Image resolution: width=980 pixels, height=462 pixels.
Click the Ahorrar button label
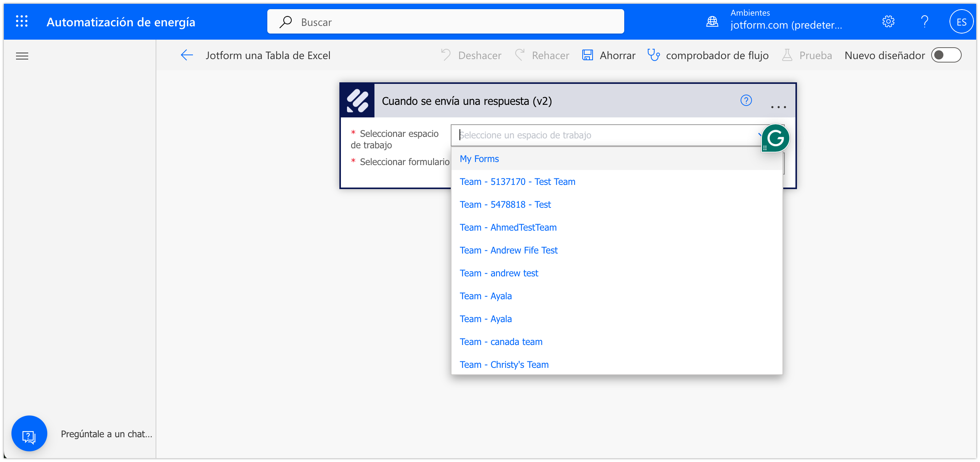pos(618,56)
